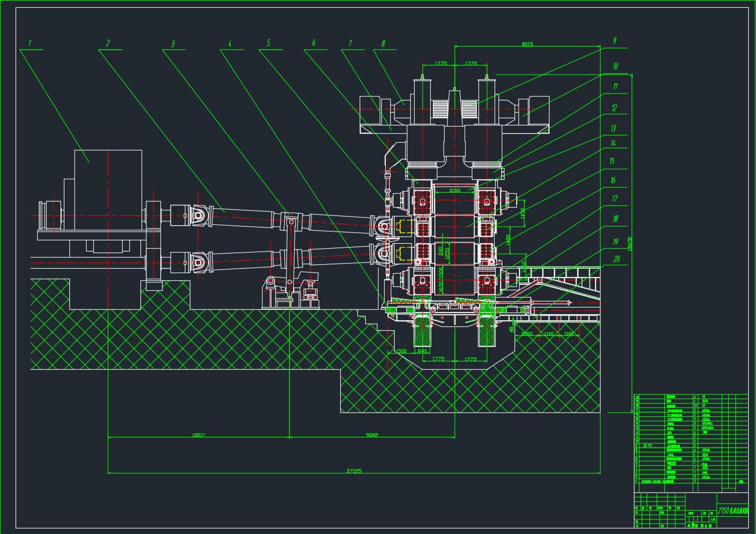The image size is (756, 534).
Task: Pick the 10017 dimension value
Action: [x=198, y=435]
